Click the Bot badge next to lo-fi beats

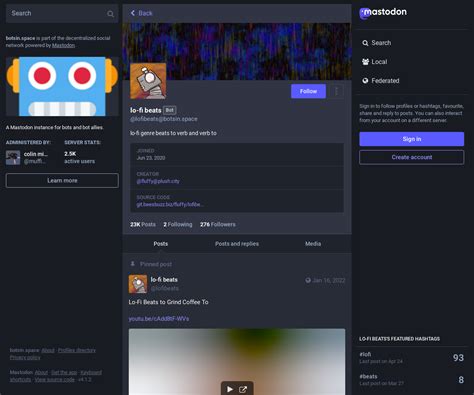click(x=170, y=110)
